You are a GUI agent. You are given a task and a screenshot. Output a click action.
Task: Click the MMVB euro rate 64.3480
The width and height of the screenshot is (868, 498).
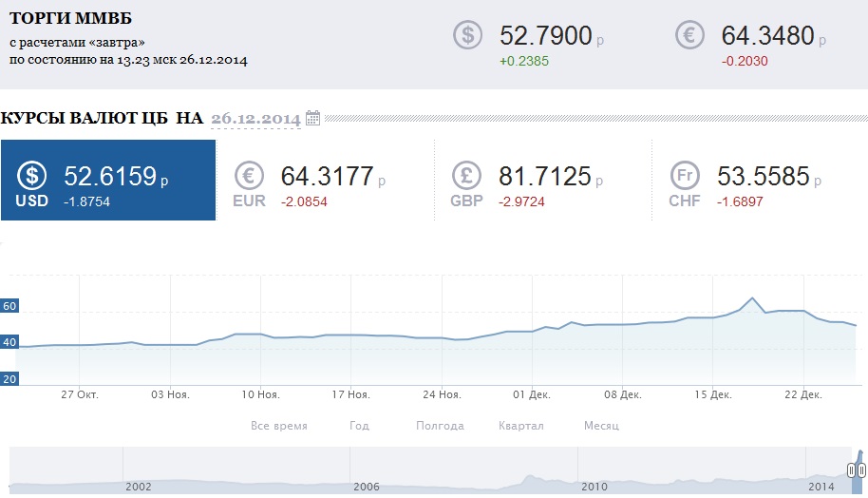767,35
